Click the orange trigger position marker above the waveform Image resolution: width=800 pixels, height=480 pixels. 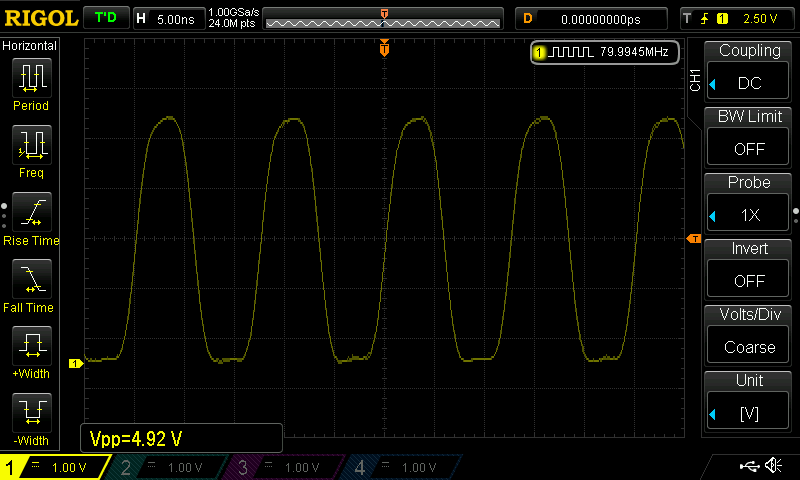(384, 48)
